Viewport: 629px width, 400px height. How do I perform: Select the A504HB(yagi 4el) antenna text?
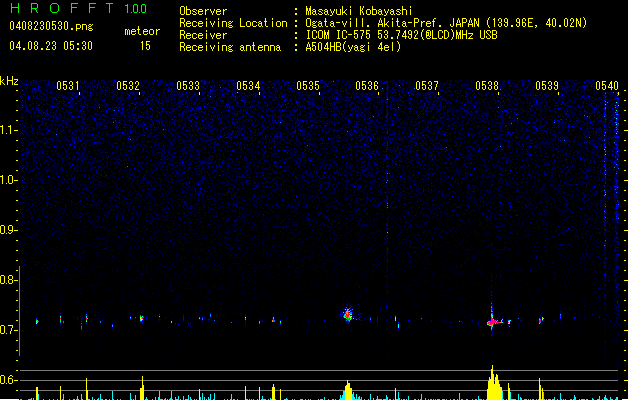[353, 47]
